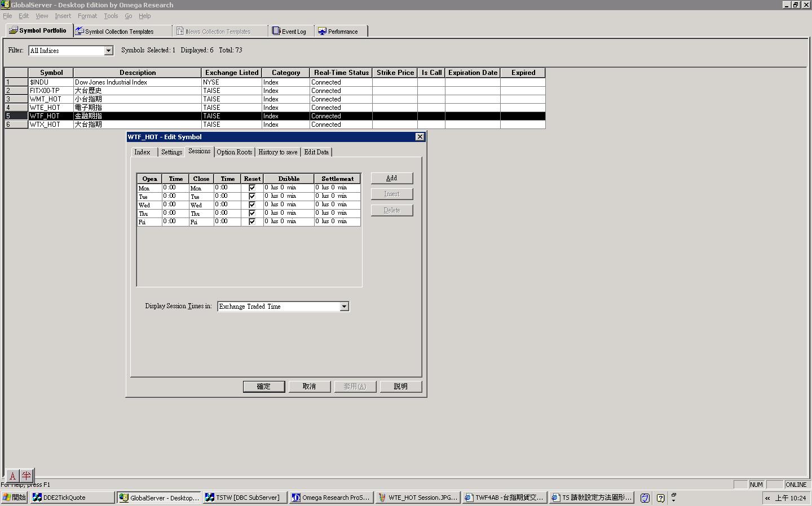Toggle Reset checkbox for Thu session
Viewport: 812px width, 506px height.
252,213
